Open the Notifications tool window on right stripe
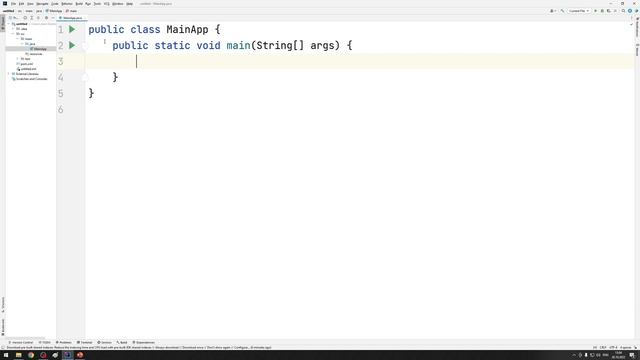The height and width of the screenshot is (360, 640). click(637, 26)
